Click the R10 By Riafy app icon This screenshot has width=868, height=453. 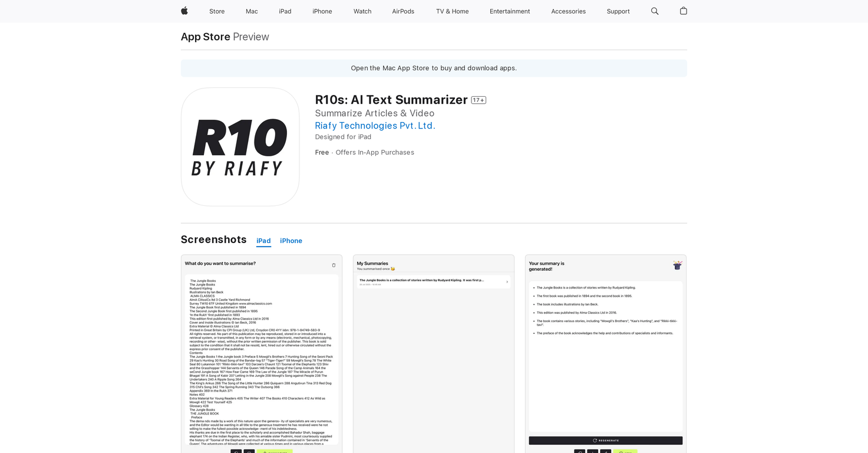point(239,146)
